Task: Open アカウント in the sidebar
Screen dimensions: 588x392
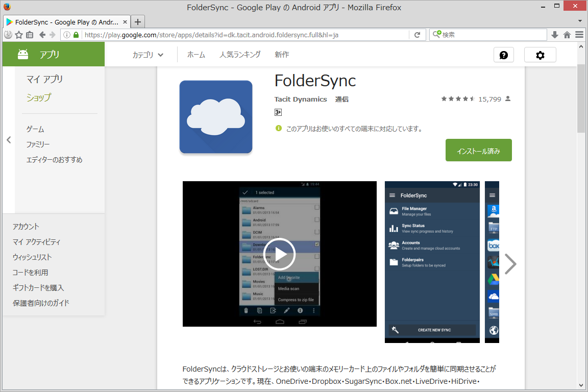Action: coord(26,227)
